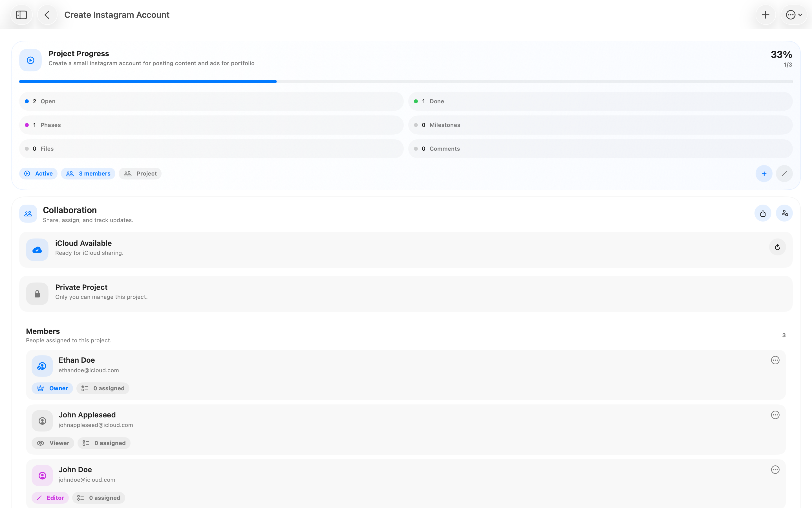This screenshot has width=812, height=508.
Task: Select the 1 Done stat row
Action: pyautogui.click(x=600, y=102)
